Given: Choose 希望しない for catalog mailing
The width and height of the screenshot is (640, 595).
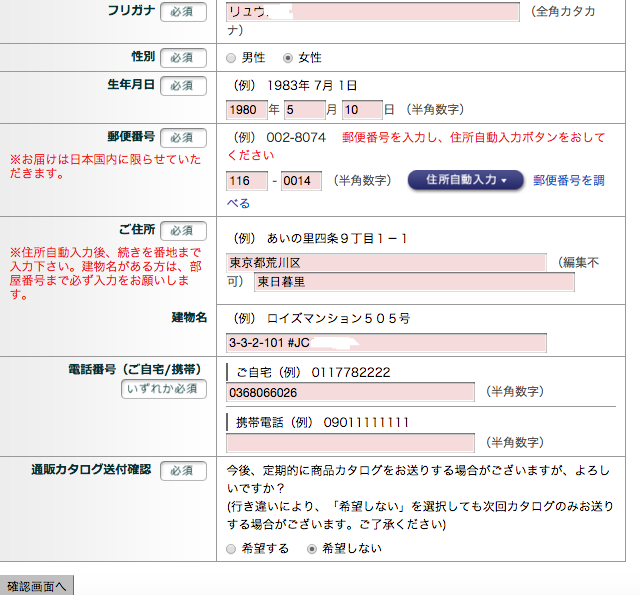Looking at the screenshot, I should (312, 549).
